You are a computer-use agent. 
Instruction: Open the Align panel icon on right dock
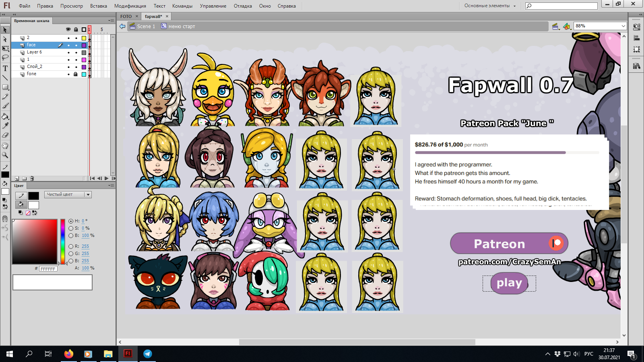pos(636,38)
